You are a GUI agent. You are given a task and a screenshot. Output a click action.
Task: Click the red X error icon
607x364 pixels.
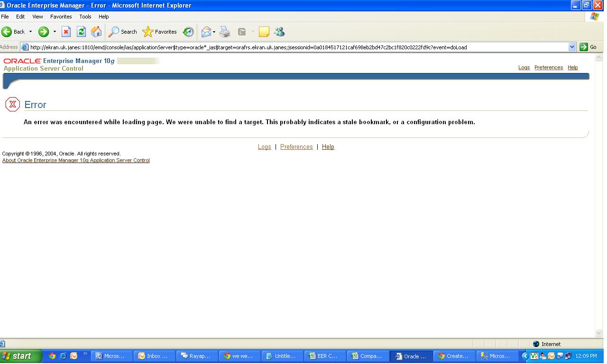click(12, 104)
